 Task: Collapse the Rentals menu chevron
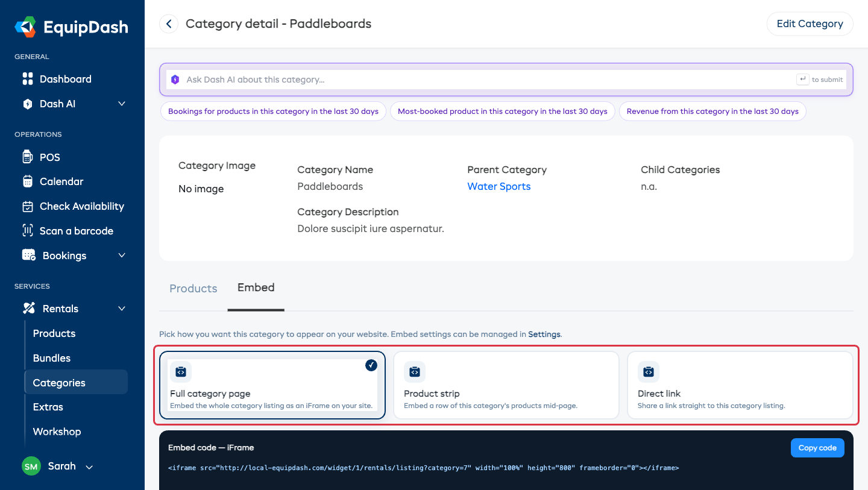pos(122,309)
